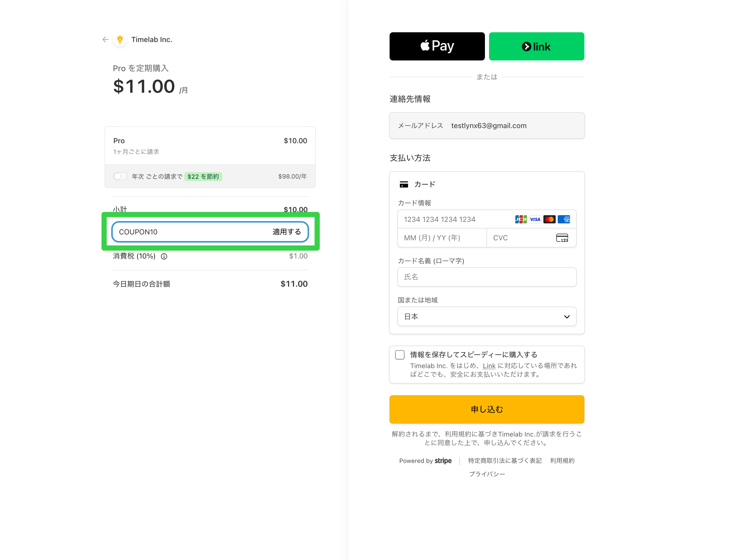This screenshot has width=731, height=560.
Task: Open the 利用規約 terms link
Action: pyautogui.click(x=562, y=461)
